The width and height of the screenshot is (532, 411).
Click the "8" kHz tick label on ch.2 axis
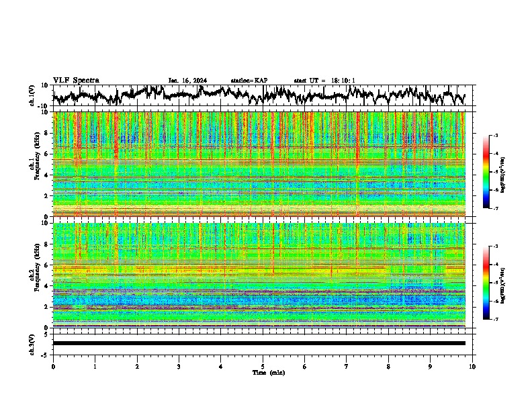tap(47, 244)
